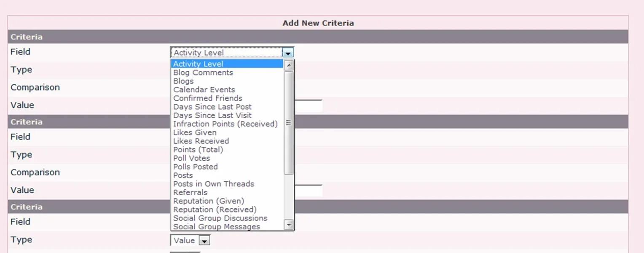Select 'Social Group Discussions' option
The image size is (644, 253).
(x=227, y=218)
